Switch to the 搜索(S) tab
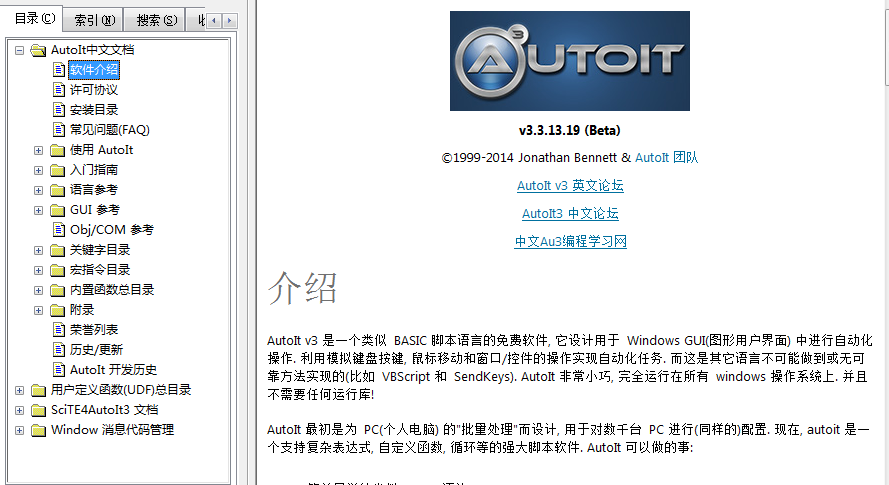 click(x=156, y=20)
